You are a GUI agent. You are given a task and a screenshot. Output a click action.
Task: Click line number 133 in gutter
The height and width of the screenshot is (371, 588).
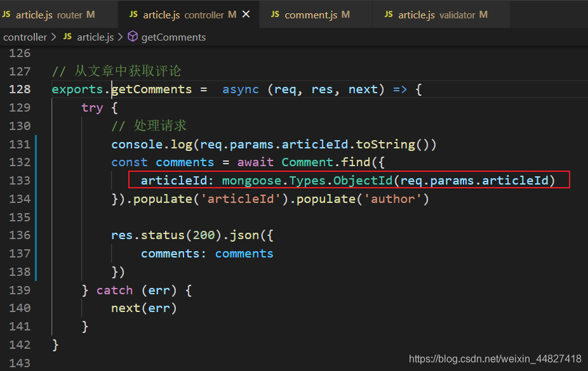pyautogui.click(x=20, y=181)
